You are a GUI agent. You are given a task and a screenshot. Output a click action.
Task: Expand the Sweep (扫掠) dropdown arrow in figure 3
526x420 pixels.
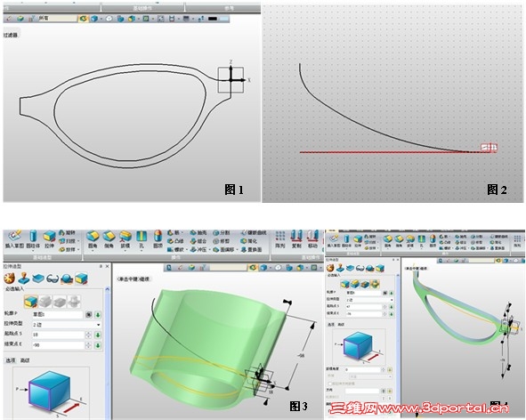tap(78, 241)
